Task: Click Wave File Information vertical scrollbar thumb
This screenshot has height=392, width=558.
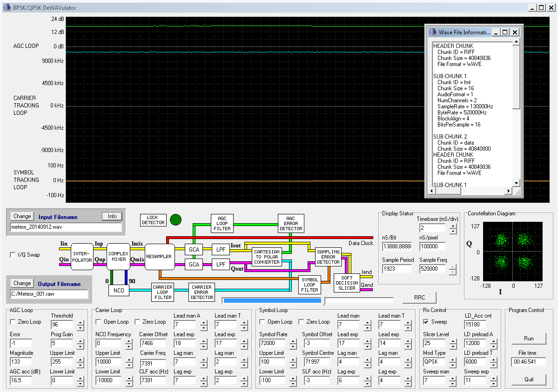Action: click(517, 77)
